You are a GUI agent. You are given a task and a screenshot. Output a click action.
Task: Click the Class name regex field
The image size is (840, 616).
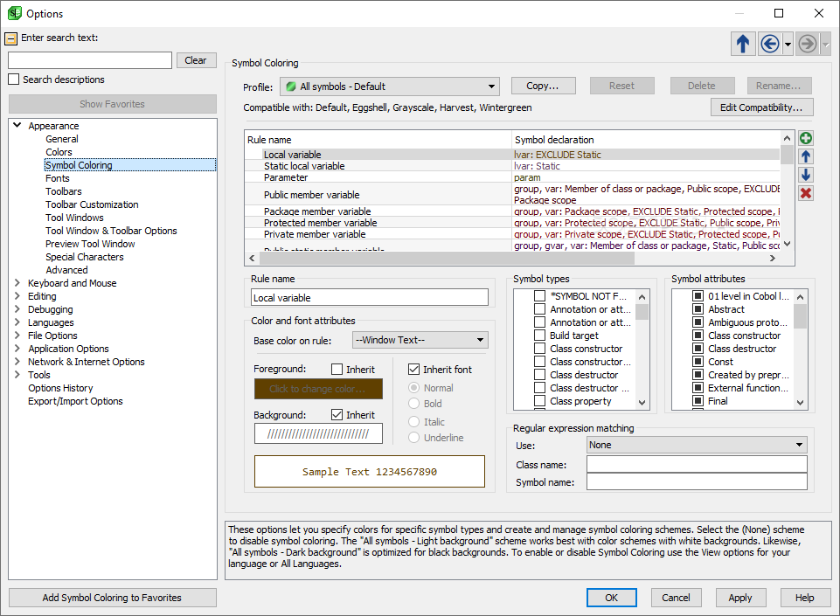(x=697, y=465)
